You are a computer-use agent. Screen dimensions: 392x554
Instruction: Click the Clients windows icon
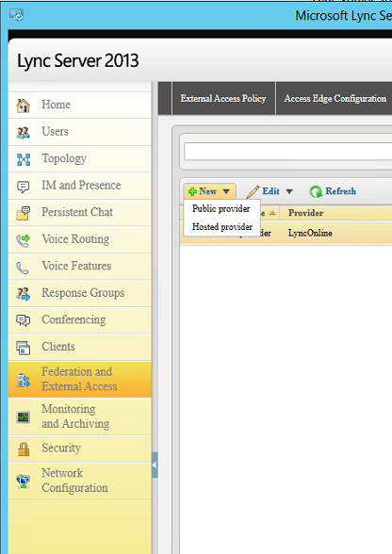[24, 348]
